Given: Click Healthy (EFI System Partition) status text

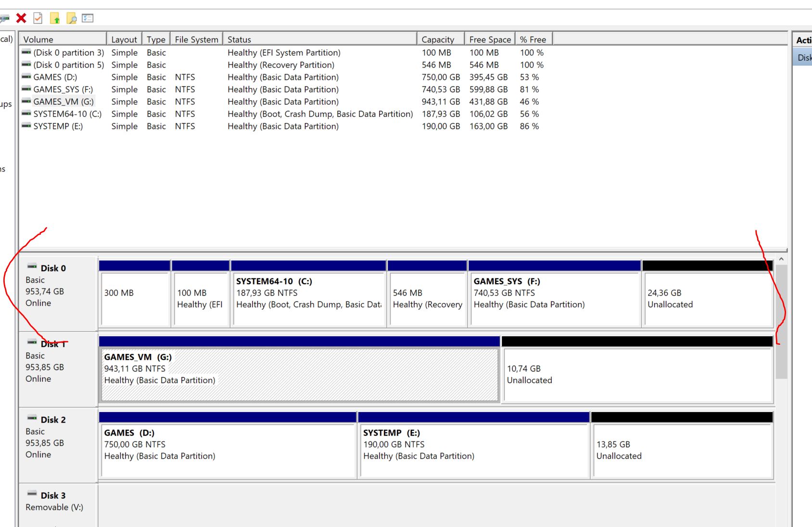Looking at the screenshot, I should click(x=284, y=52).
